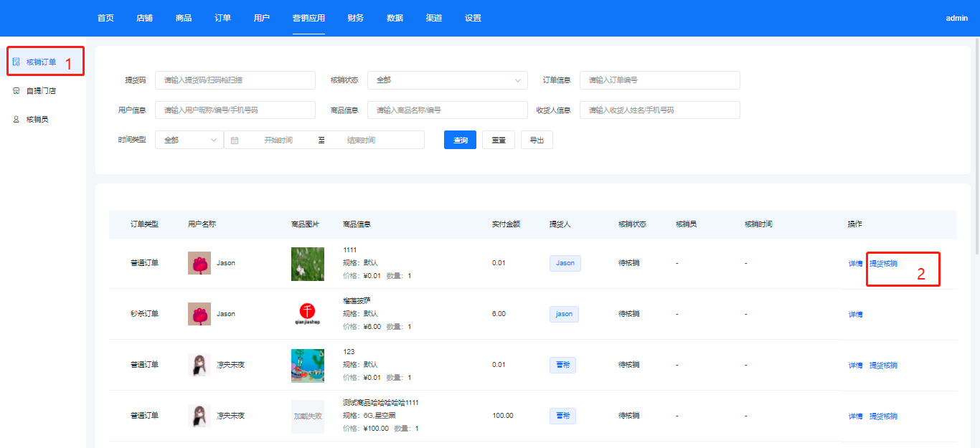Click the 核销员 person icon in sidebar
This screenshot has width=980, height=448.
pos(16,120)
